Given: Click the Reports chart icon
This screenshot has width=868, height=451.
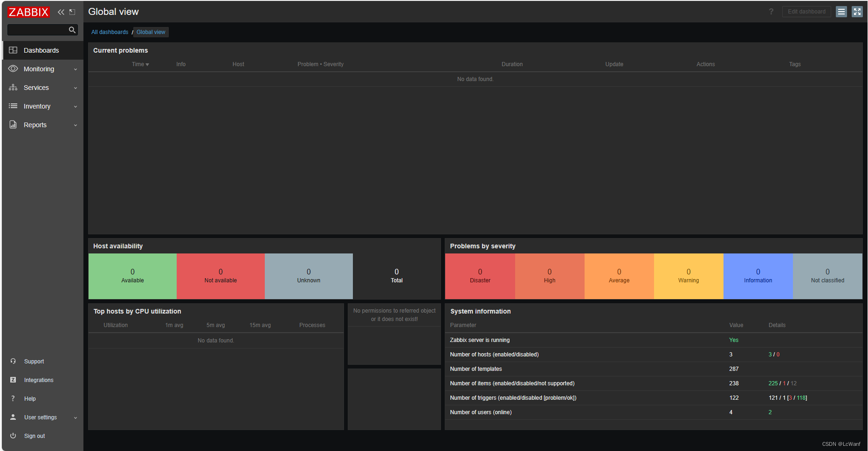Looking at the screenshot, I should 13,124.
